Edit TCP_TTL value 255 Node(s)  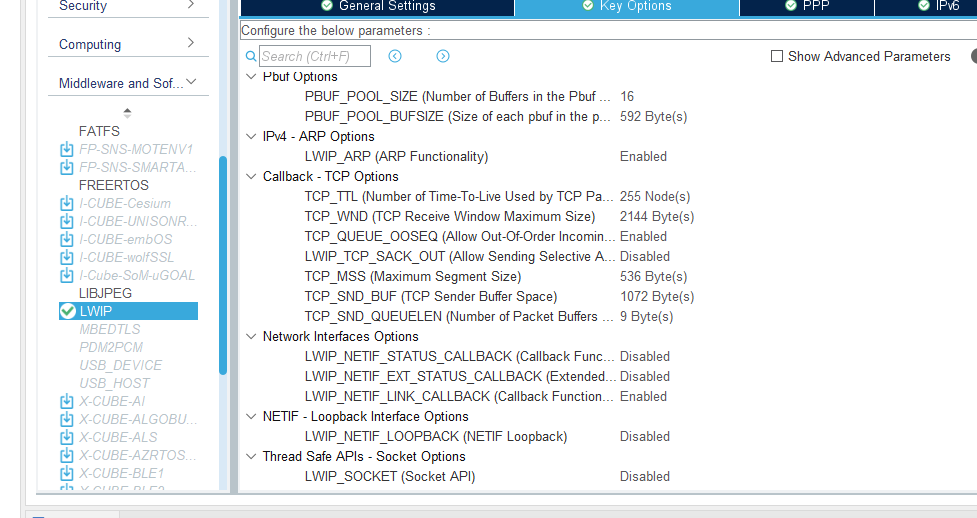click(655, 196)
